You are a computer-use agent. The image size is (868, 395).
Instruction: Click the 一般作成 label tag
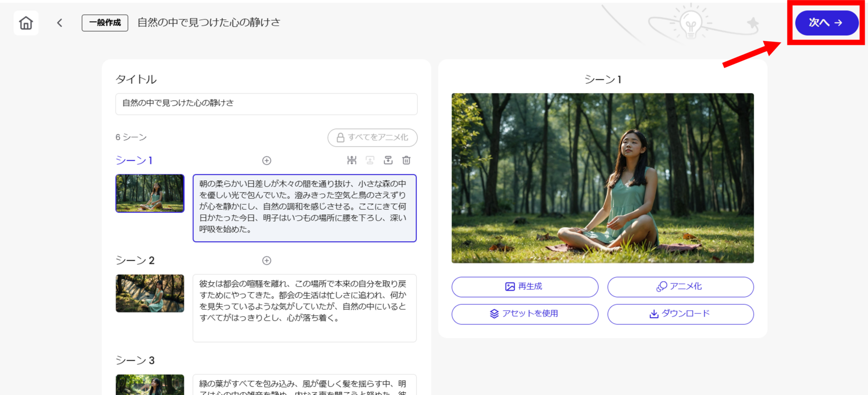[x=105, y=23]
